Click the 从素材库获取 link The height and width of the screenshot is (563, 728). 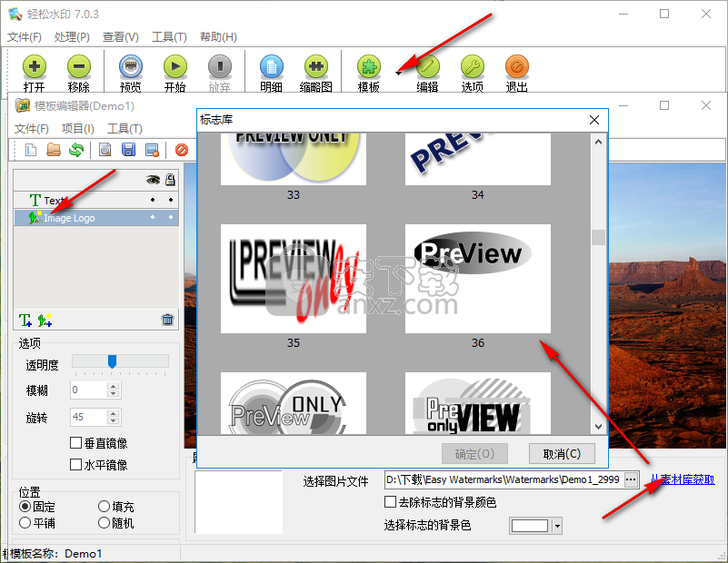coord(683,479)
